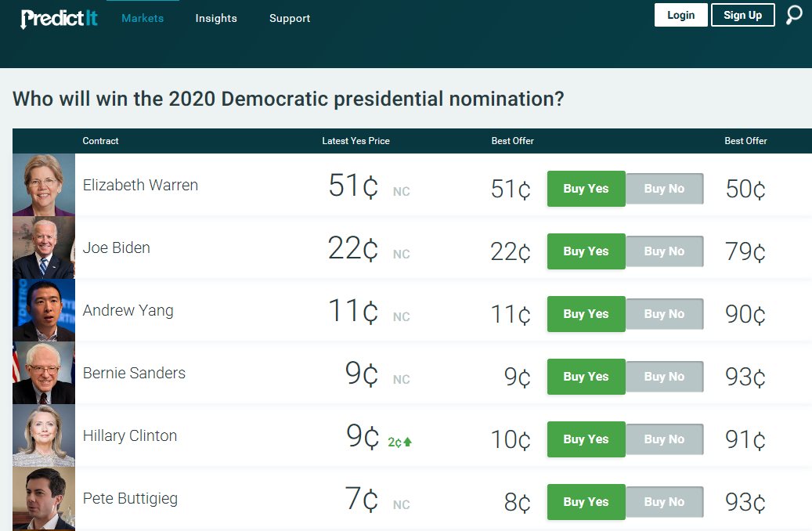The height and width of the screenshot is (531, 812).
Task: Click the green up arrow beside Hillary Clinton
Action: pos(408,442)
